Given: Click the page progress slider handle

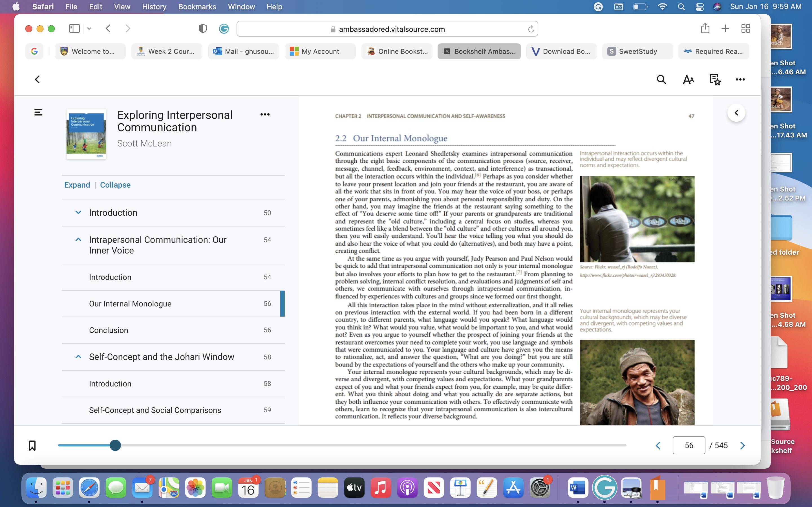Looking at the screenshot, I should click(115, 445).
